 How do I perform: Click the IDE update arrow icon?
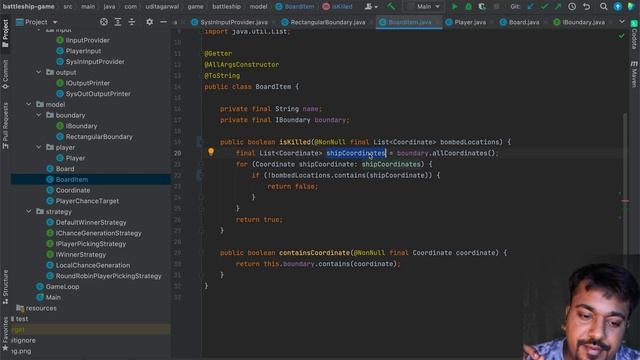click(618, 7)
